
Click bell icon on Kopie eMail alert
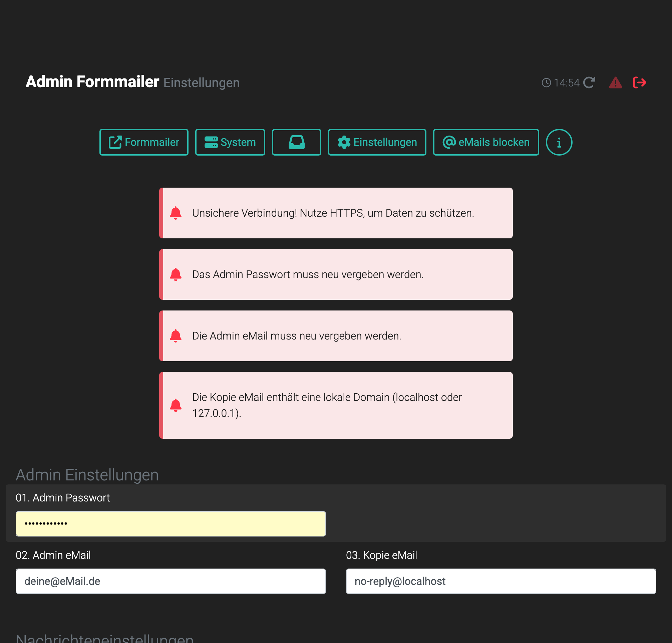tap(176, 405)
